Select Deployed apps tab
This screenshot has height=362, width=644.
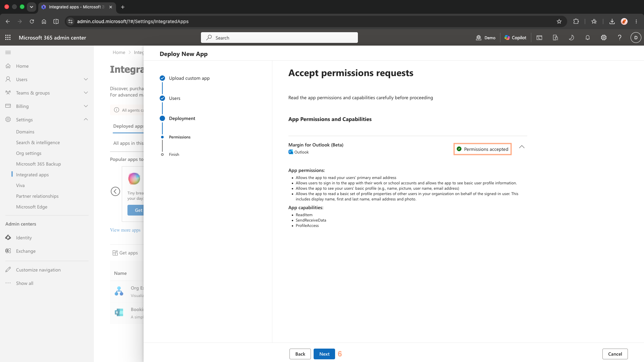pos(128,126)
